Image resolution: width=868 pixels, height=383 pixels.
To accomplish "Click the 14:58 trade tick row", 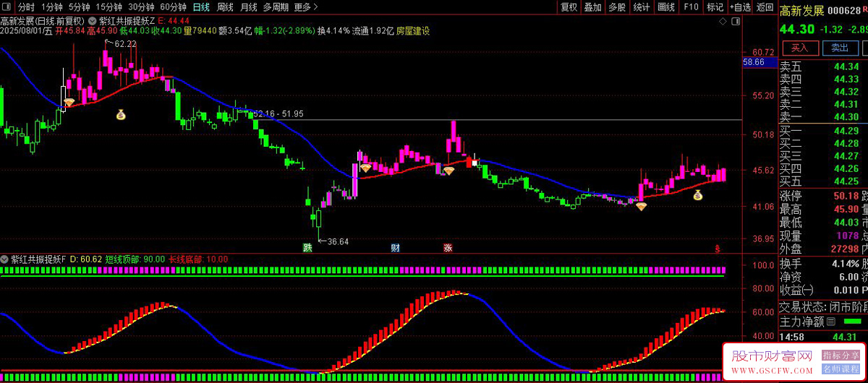I will point(822,337).
